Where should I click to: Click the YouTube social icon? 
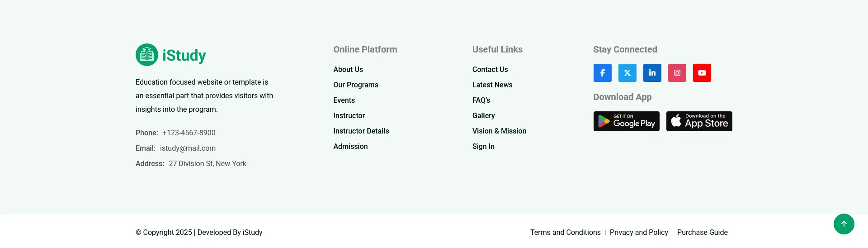coord(702,73)
